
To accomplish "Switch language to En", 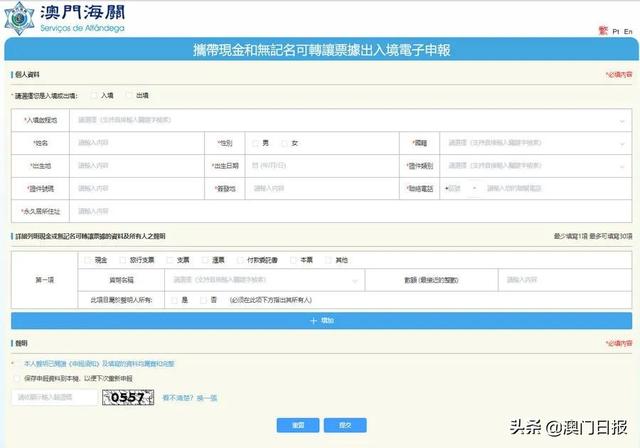I will click(627, 32).
